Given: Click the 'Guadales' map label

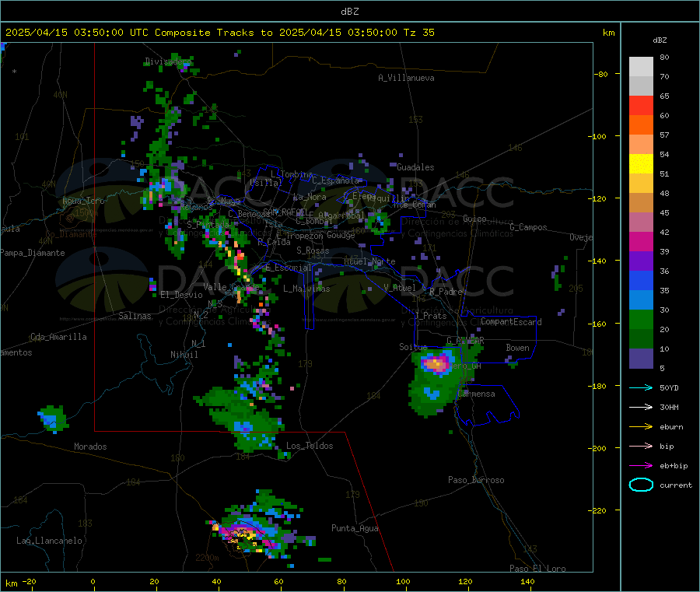Looking at the screenshot, I should click(x=415, y=167).
